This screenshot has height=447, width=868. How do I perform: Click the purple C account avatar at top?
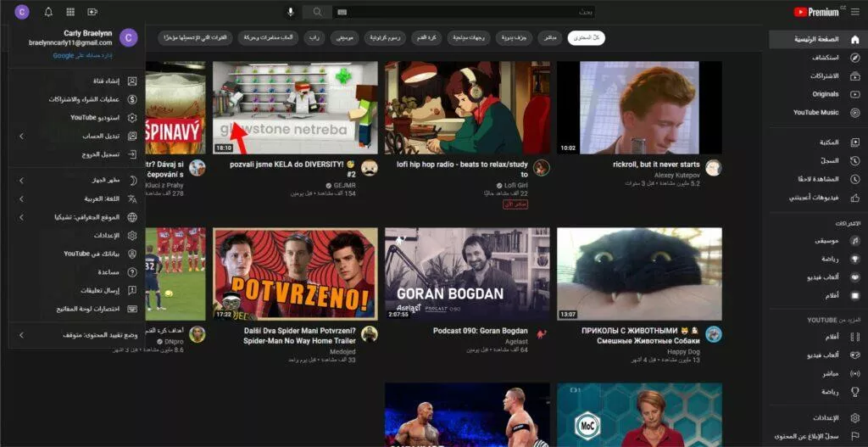pyautogui.click(x=22, y=12)
